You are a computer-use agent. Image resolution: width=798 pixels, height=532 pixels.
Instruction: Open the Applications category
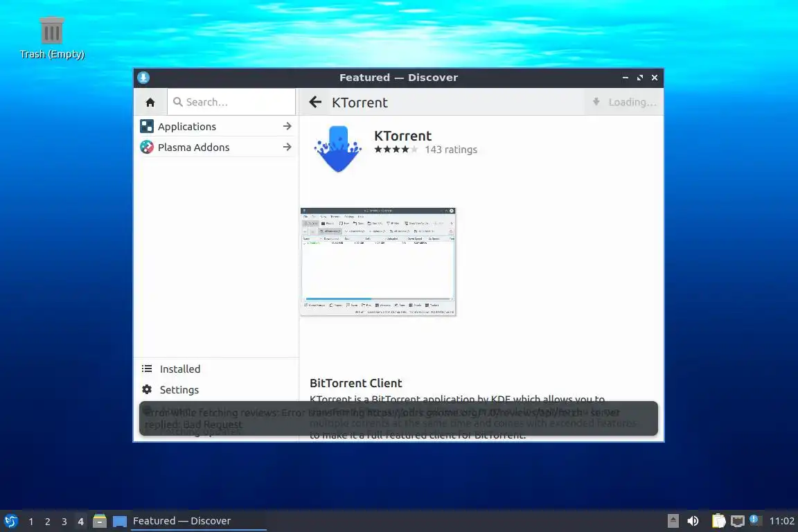(216, 126)
